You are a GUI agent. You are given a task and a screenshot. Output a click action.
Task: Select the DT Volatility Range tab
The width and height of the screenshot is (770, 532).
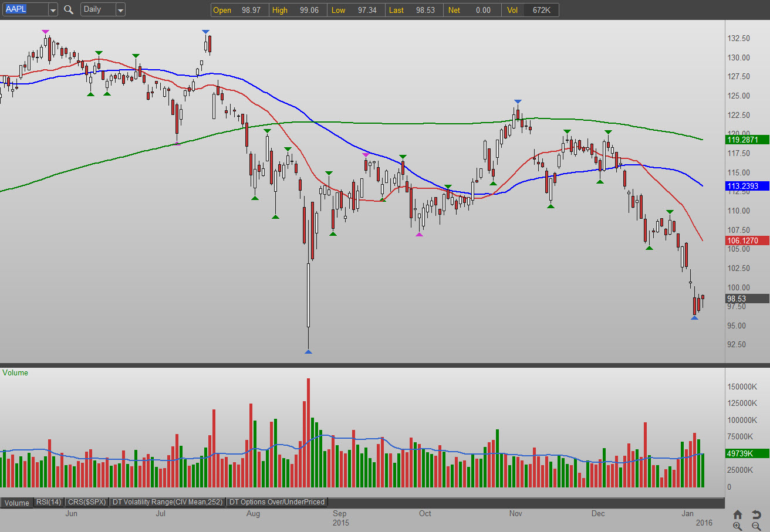pos(167,502)
